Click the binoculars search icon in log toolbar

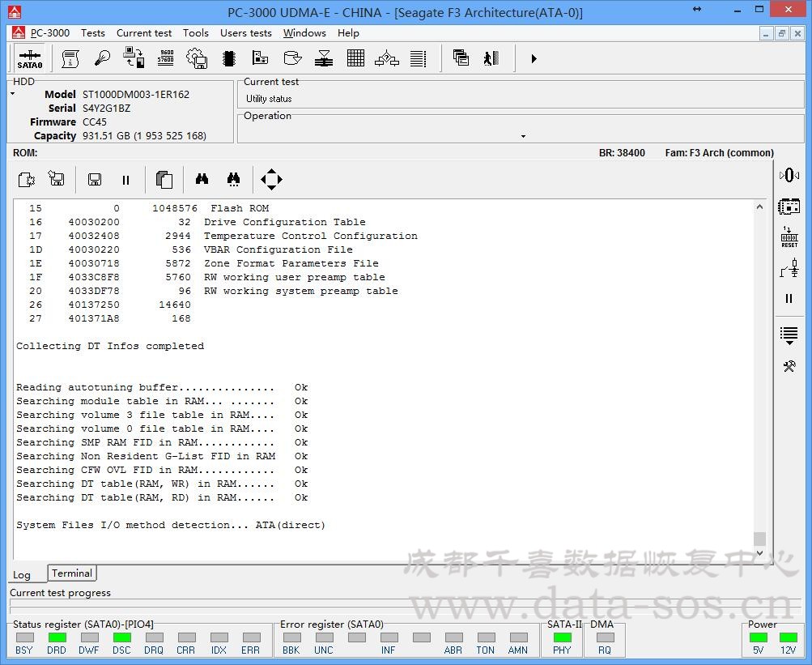point(202,180)
